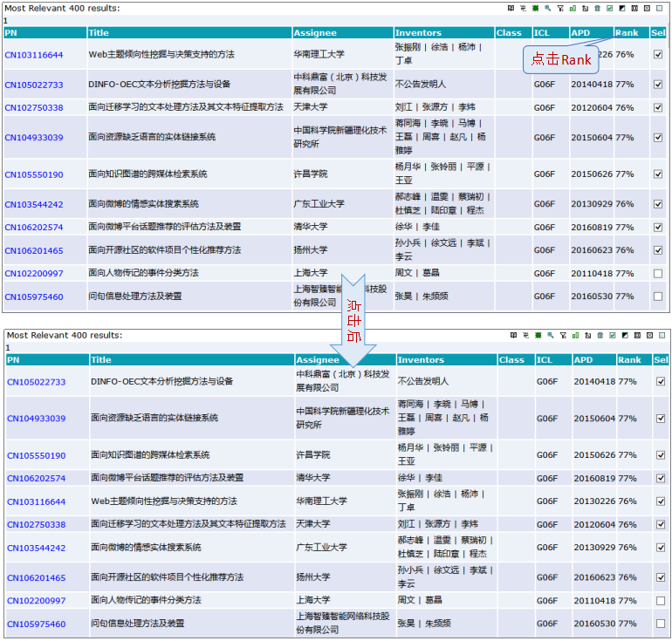Open green bar chart statistics in upper toolbar
This screenshot has height=641, width=672.
573,9
